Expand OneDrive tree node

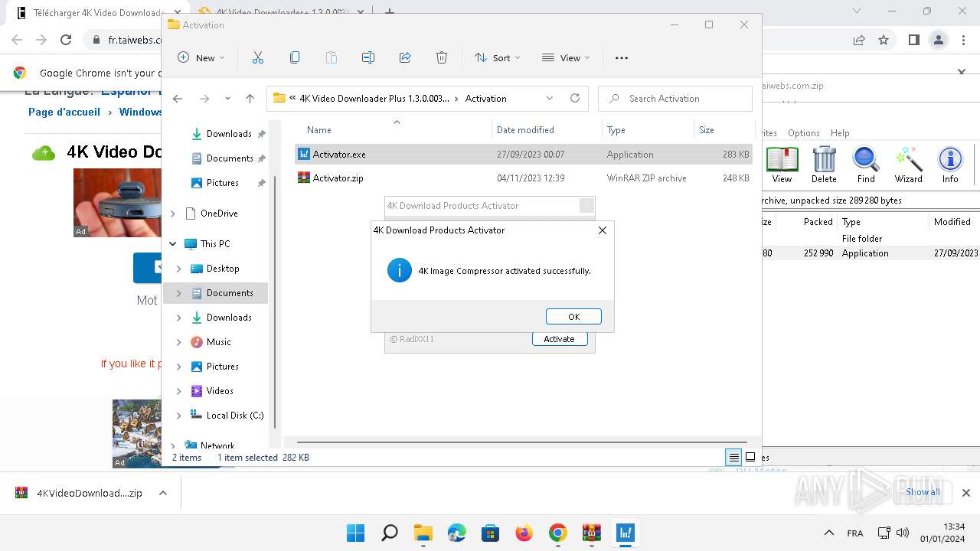click(173, 214)
